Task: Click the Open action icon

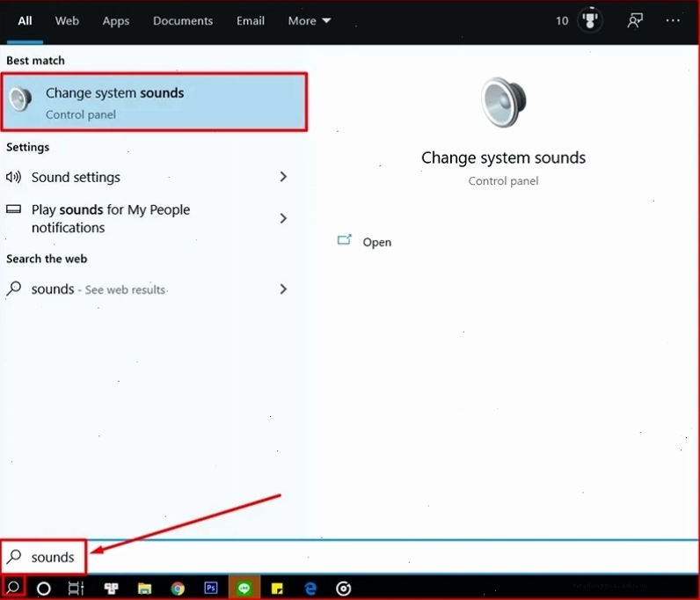Action: click(x=344, y=240)
